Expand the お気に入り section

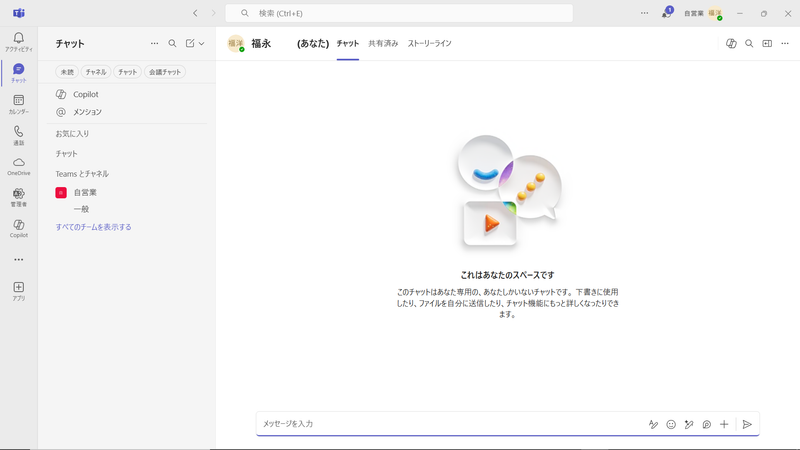72,134
